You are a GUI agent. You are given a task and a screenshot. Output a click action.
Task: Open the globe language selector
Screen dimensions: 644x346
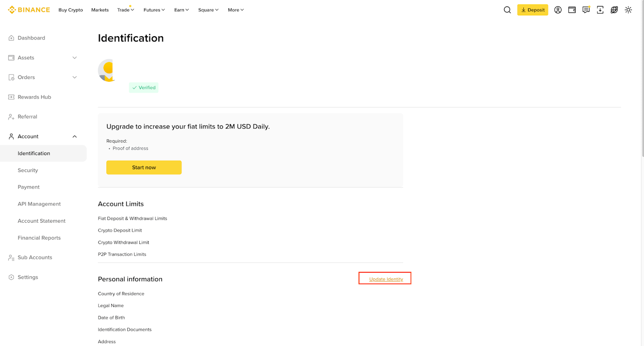click(x=614, y=10)
